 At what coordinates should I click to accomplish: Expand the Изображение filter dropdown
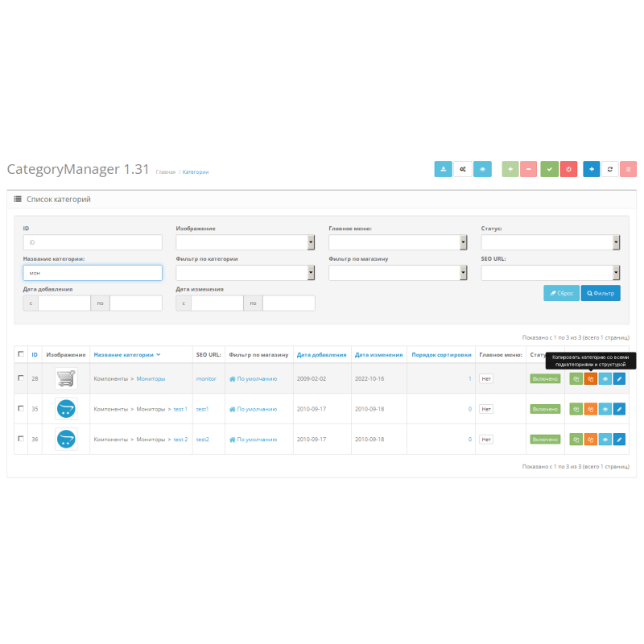pos(245,242)
